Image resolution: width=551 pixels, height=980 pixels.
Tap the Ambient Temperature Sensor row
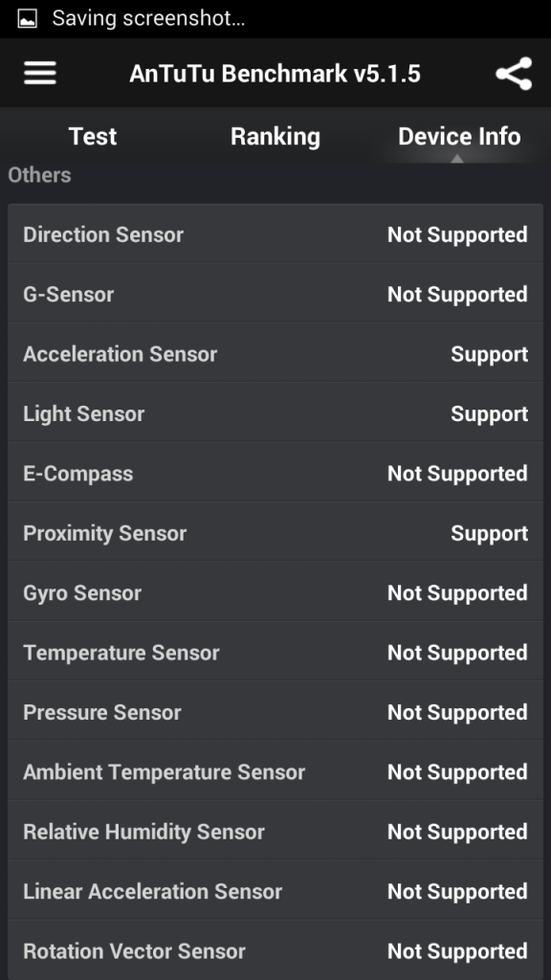pos(275,772)
